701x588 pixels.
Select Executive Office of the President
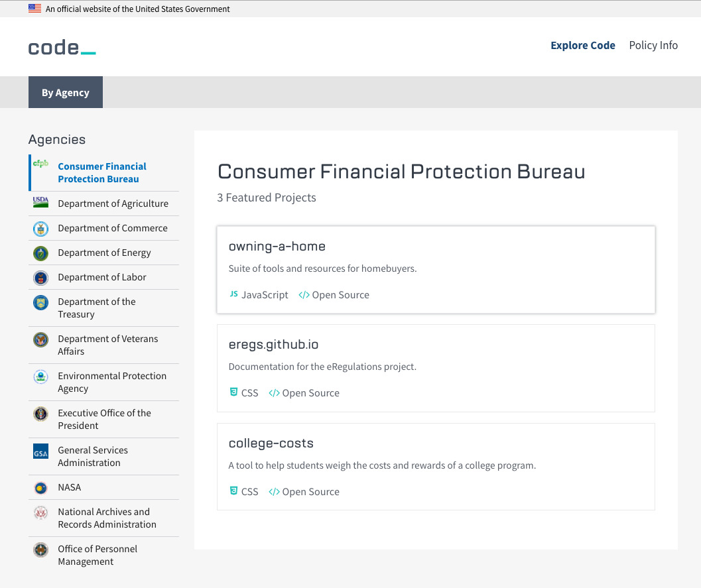[x=104, y=419]
